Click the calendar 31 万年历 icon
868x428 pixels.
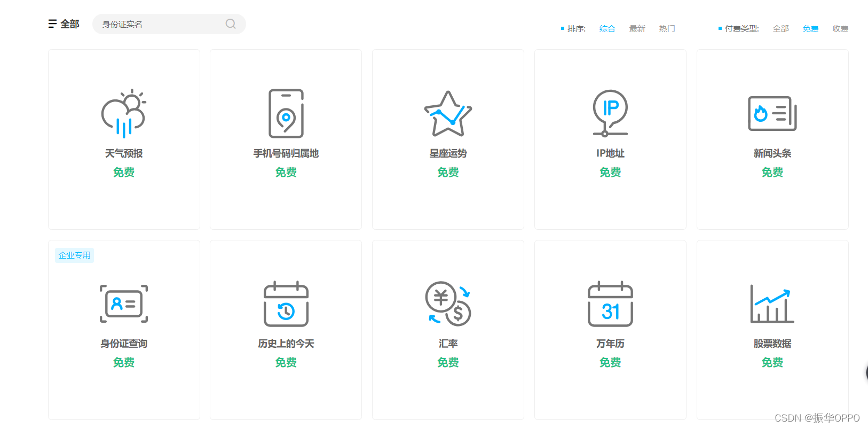[x=610, y=304]
